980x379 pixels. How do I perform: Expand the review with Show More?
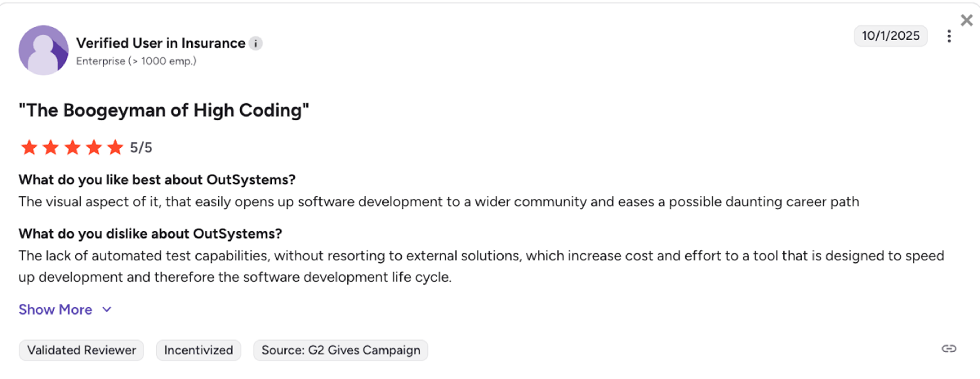pyautogui.click(x=55, y=309)
